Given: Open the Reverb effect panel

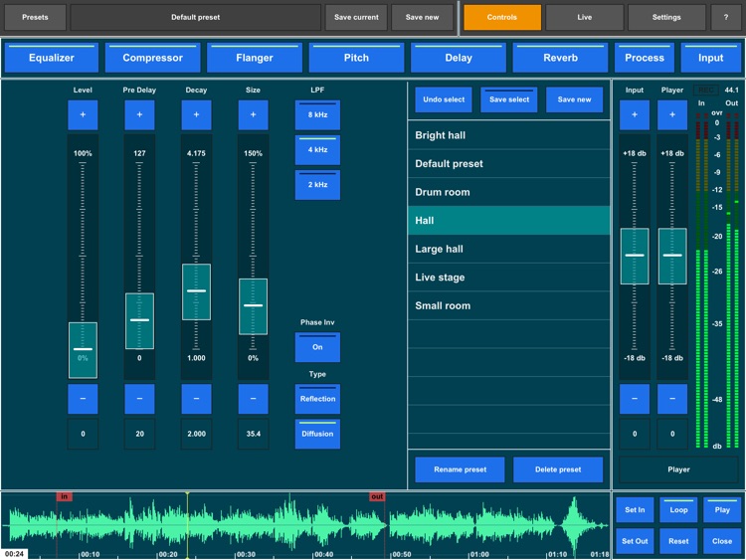Looking at the screenshot, I should (560, 58).
